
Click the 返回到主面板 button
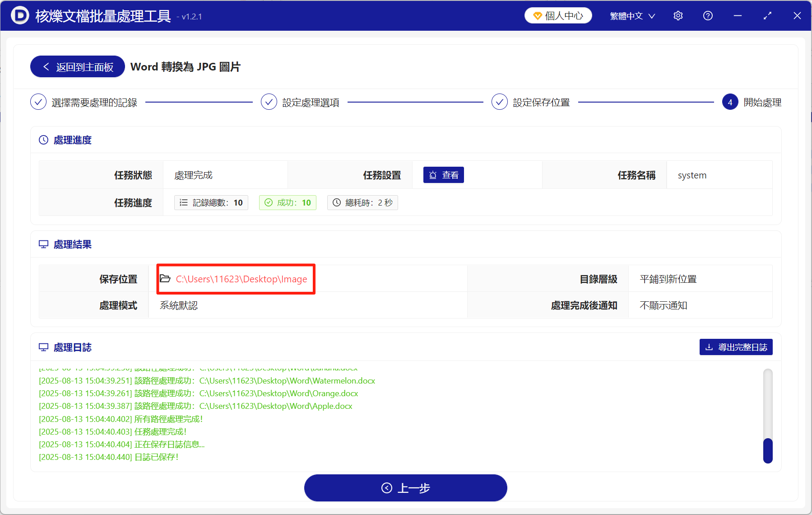[77, 66]
